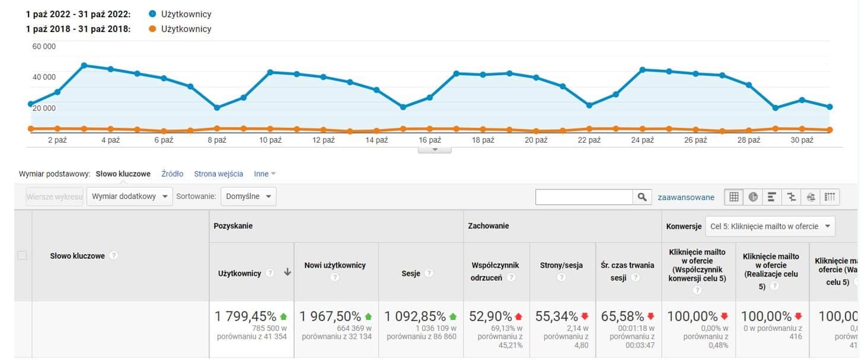Click into the table search field

(583, 197)
